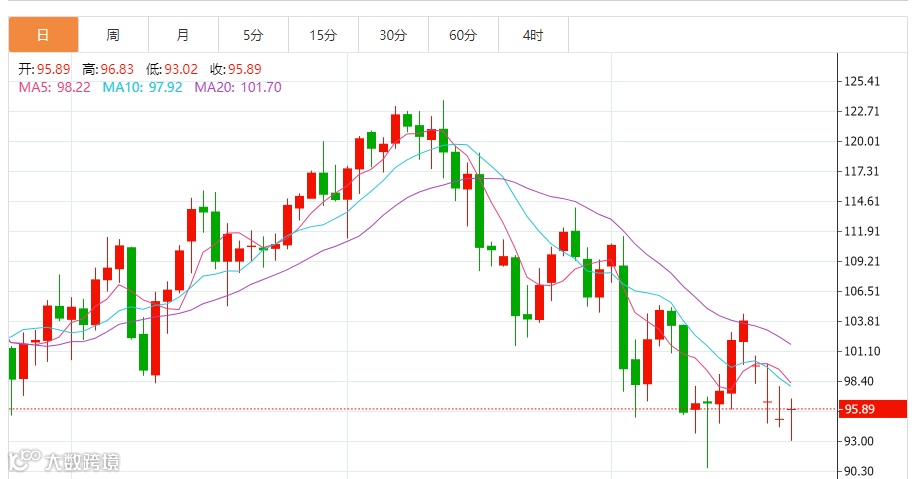
Task: Click the 117.31 price axis label
Action: 862,171
